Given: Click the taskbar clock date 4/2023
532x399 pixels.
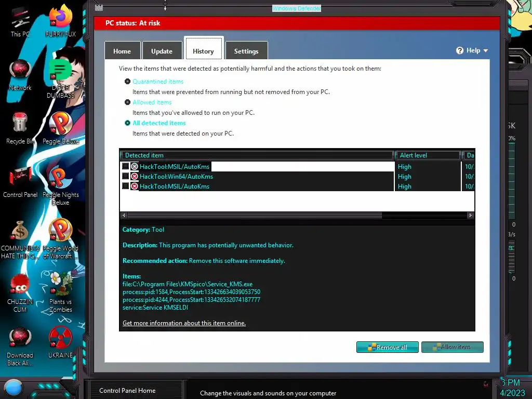Looking at the screenshot, I should point(512,393).
